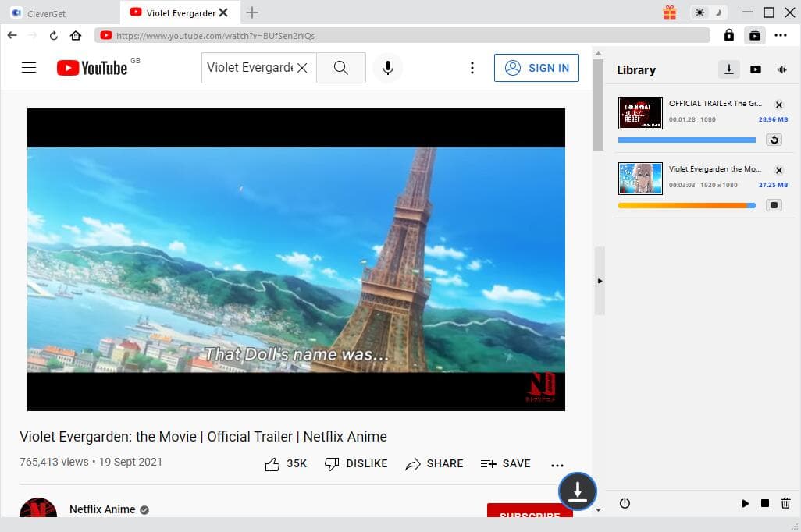Delete all items with the trash icon
The width and height of the screenshot is (801, 532).
click(x=786, y=503)
